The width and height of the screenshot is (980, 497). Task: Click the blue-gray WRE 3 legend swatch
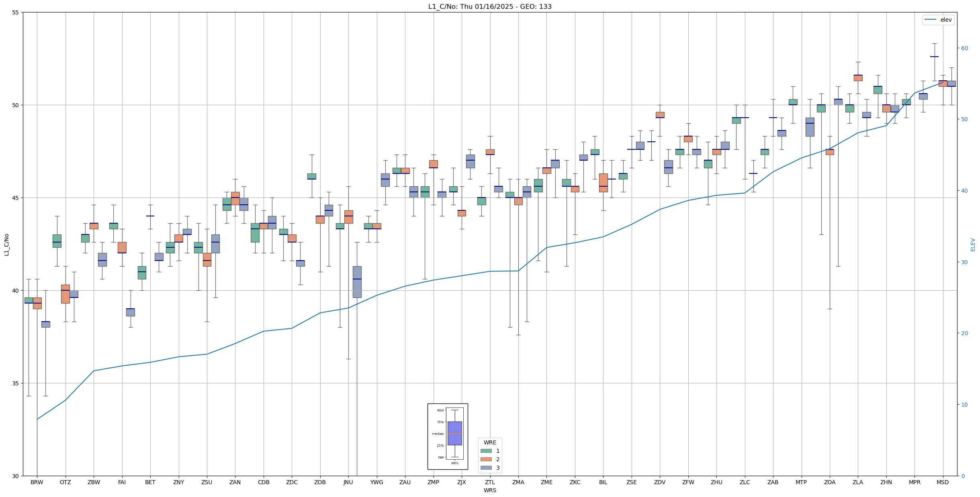486,468
